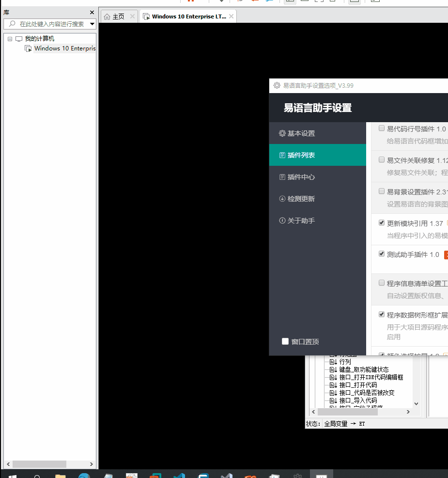Click the 检测更新 download arrow icon
This screenshot has height=478, width=448.
tap(282, 199)
